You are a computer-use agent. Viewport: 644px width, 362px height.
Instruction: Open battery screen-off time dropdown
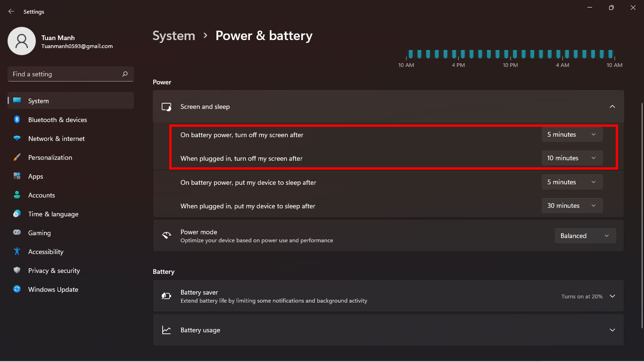point(572,134)
